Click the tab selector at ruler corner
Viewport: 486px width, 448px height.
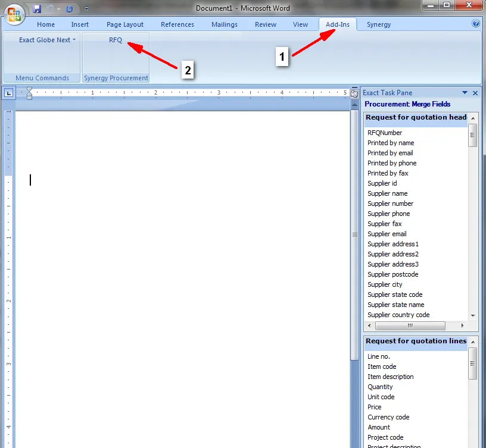click(x=9, y=93)
